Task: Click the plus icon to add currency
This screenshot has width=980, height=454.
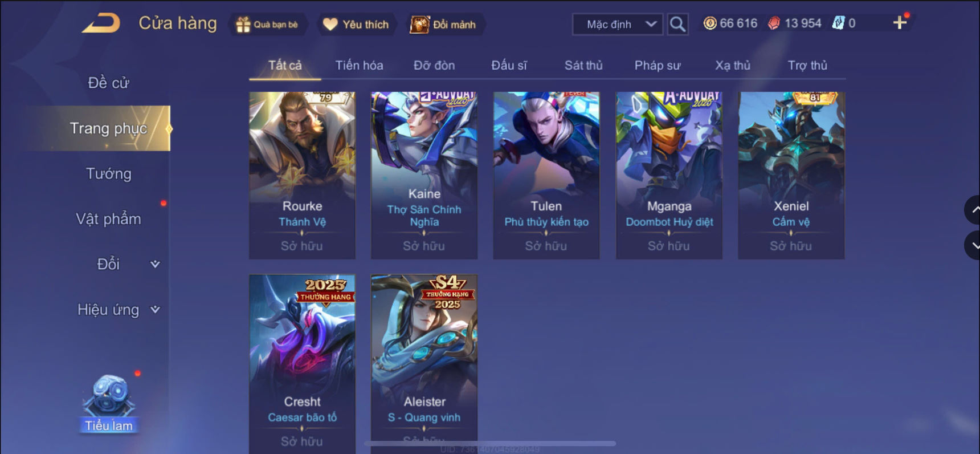Action: click(900, 23)
